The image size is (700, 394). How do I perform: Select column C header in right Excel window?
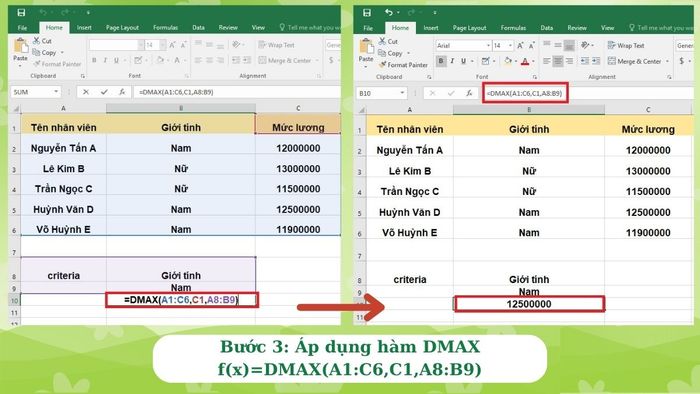tap(648, 109)
